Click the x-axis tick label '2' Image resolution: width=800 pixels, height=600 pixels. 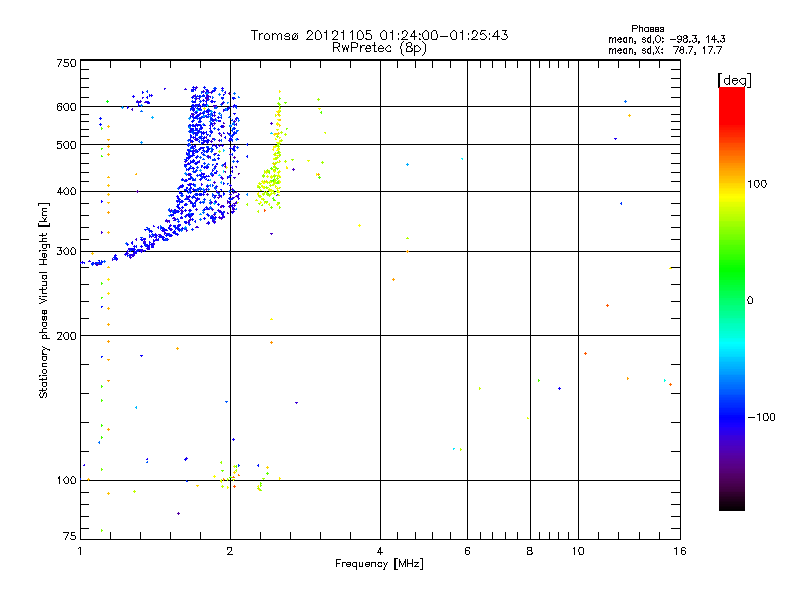click(230, 551)
